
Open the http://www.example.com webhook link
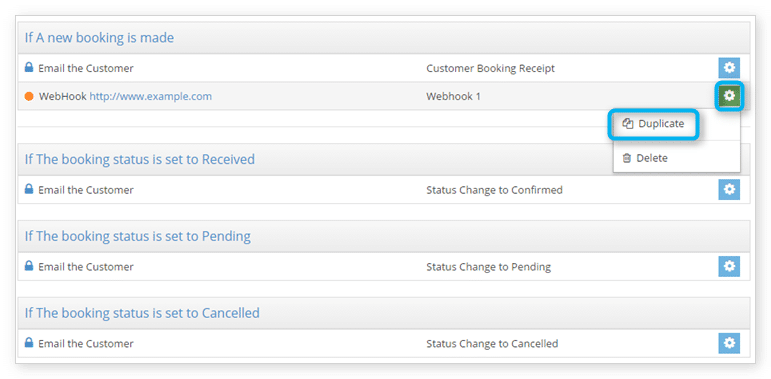click(x=150, y=96)
